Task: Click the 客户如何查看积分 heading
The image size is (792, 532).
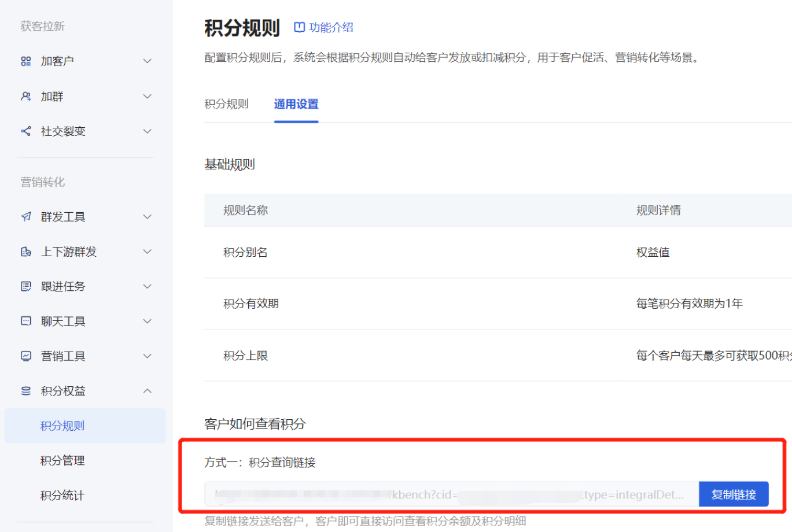Action: coord(255,424)
